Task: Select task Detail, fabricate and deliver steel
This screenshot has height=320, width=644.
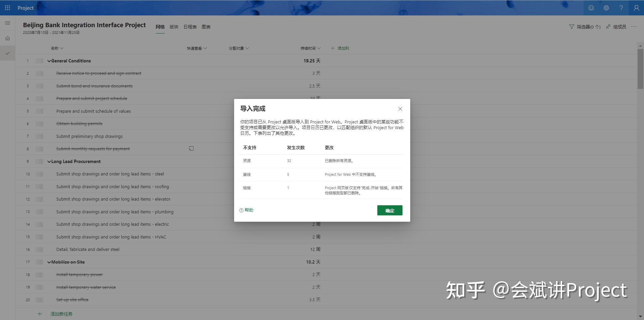Action: (88, 250)
